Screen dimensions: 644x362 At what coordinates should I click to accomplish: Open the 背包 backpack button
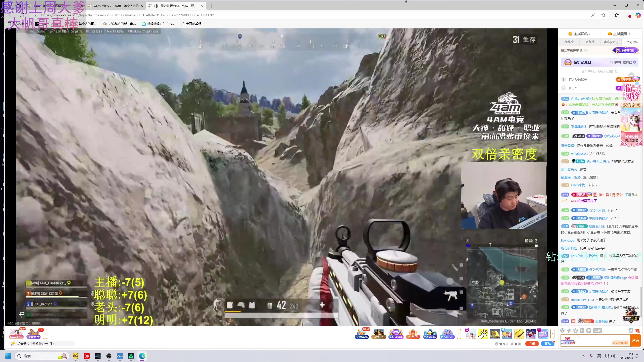point(547,344)
